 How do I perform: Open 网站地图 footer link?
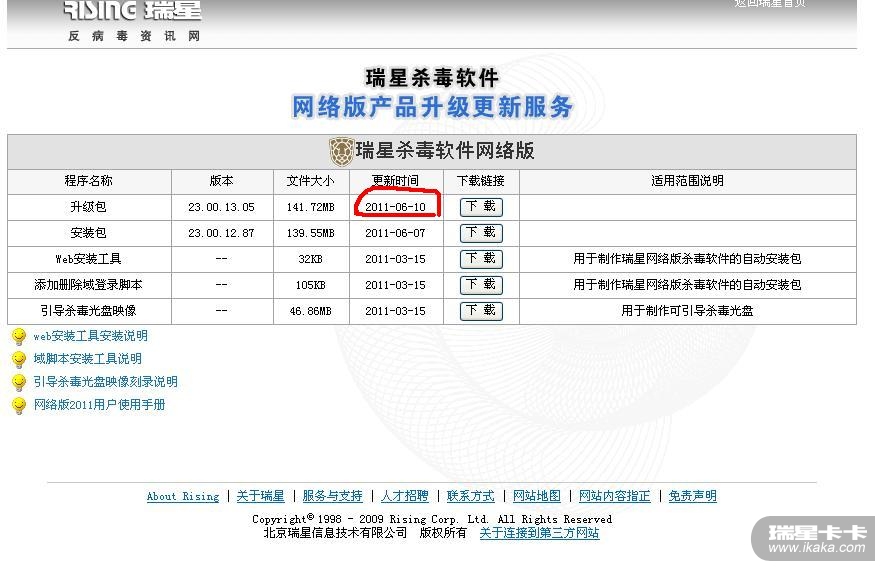coord(537,496)
